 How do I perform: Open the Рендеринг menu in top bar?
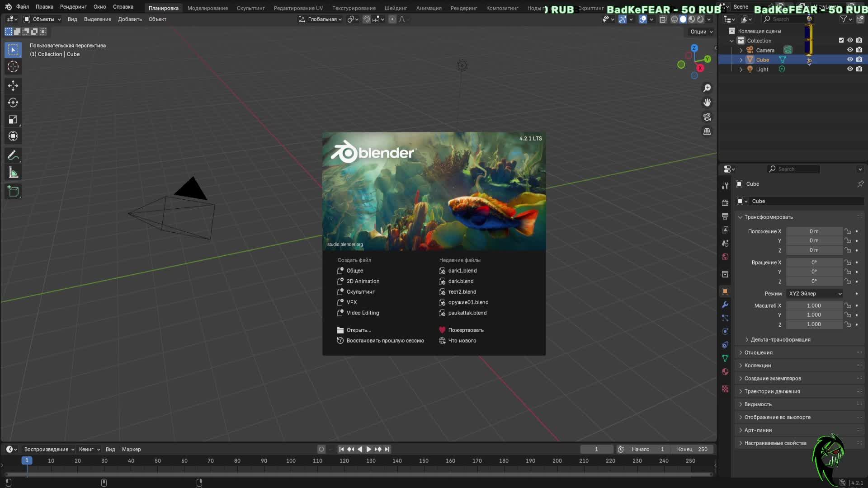73,7
